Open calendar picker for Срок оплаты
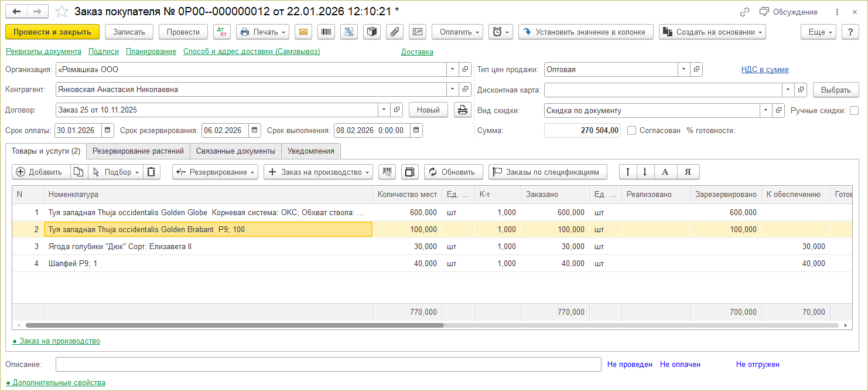The width and height of the screenshot is (868, 391). (108, 130)
